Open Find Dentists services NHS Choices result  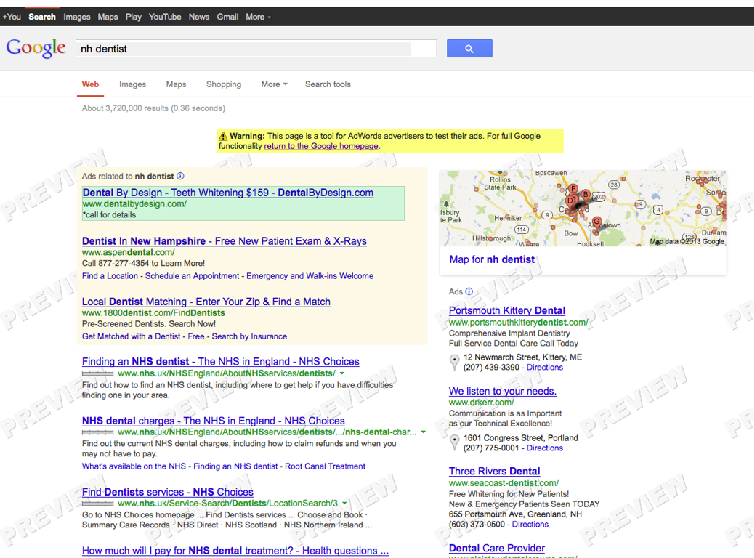[168, 492]
